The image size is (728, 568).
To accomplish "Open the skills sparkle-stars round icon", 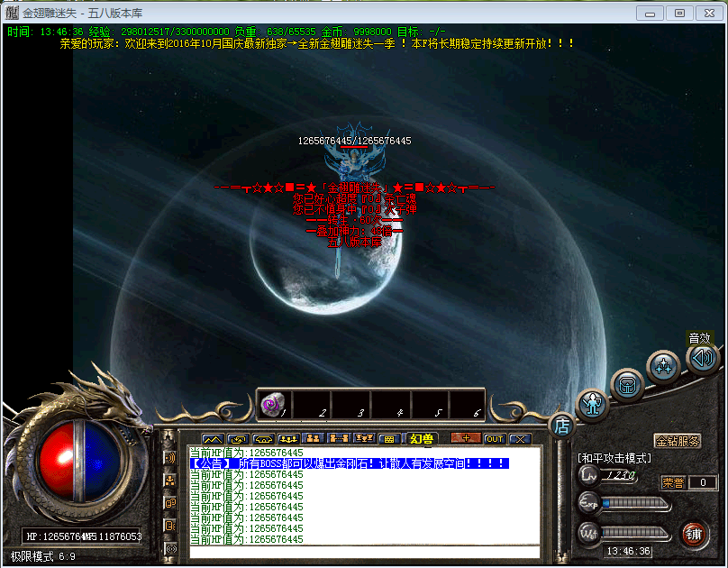I will [x=663, y=366].
